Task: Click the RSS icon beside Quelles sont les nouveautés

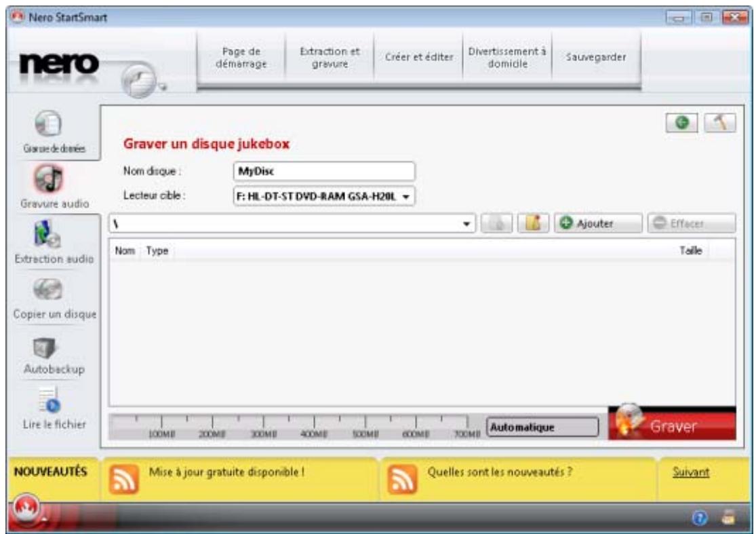Action: point(401,479)
